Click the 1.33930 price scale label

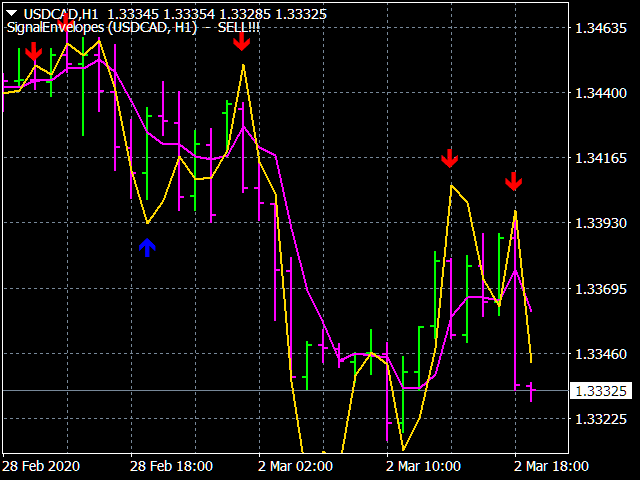tap(601, 223)
